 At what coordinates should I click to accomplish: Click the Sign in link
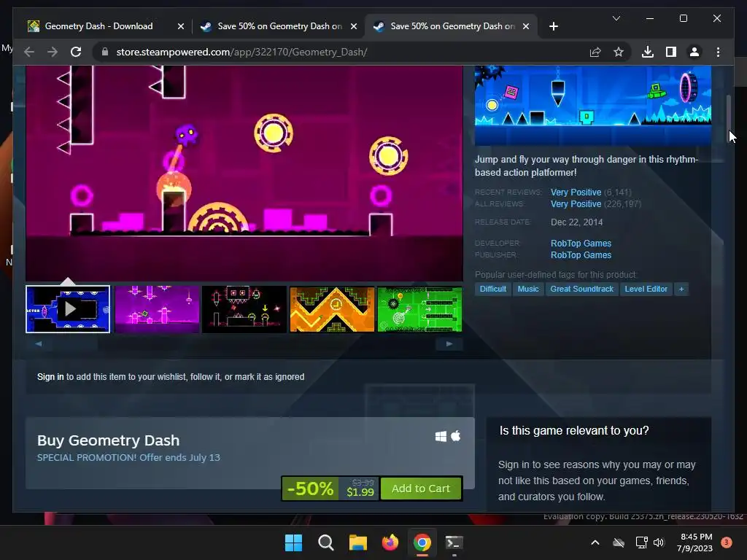(50, 377)
